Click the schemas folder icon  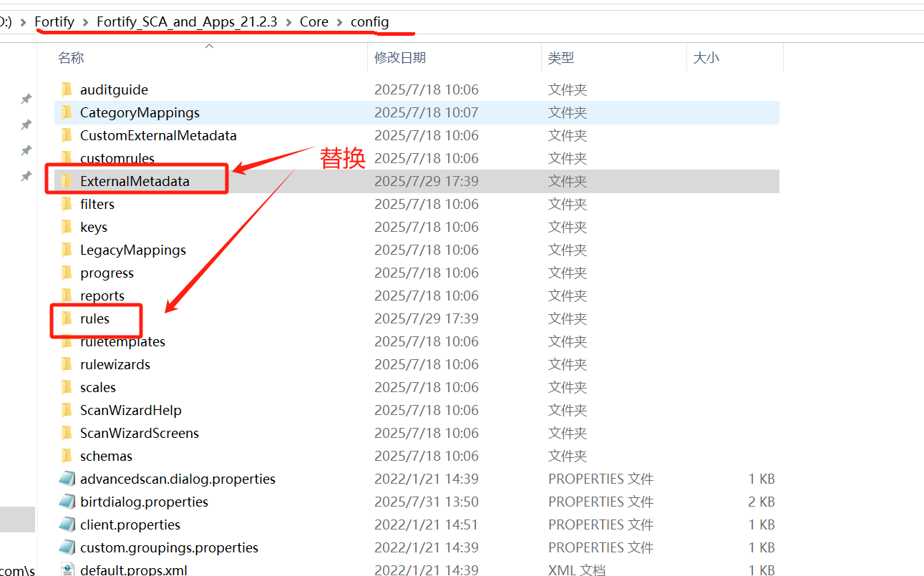[x=67, y=456]
